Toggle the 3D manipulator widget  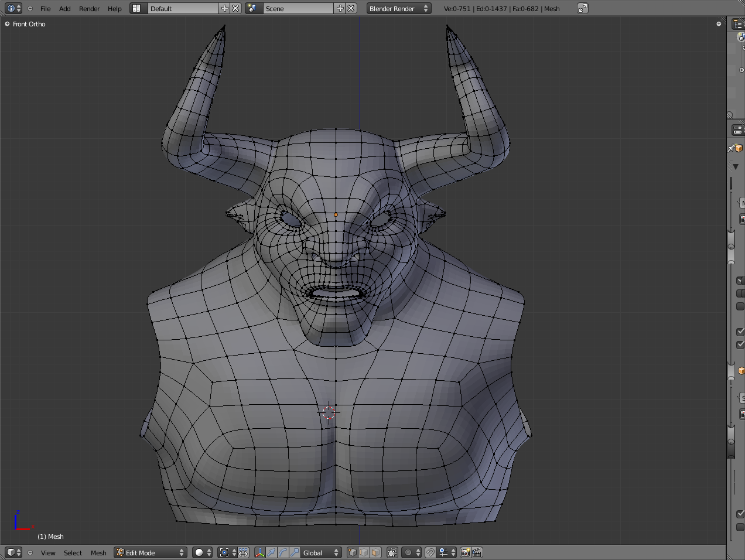[259, 552]
